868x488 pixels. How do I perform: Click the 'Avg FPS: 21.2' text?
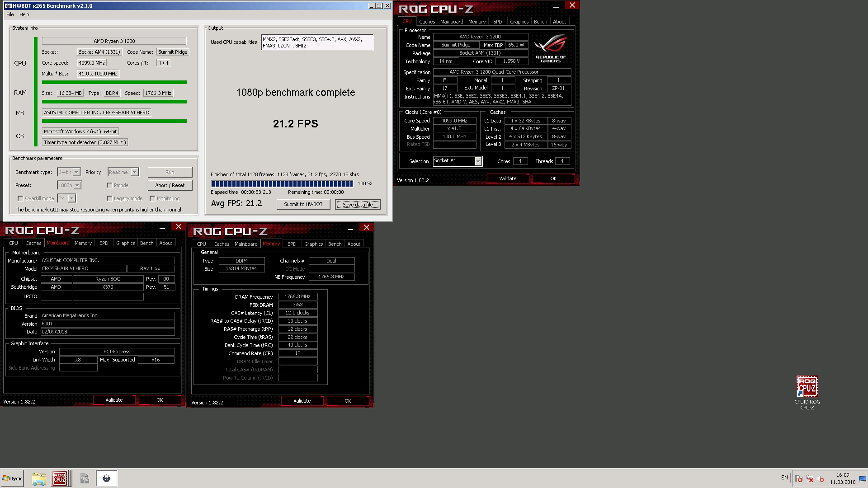click(236, 203)
